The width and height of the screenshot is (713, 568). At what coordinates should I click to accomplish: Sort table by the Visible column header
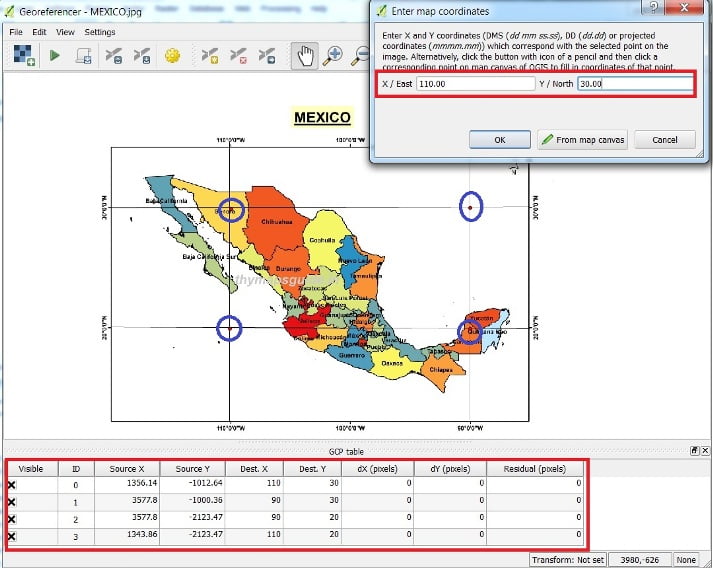coord(31,469)
